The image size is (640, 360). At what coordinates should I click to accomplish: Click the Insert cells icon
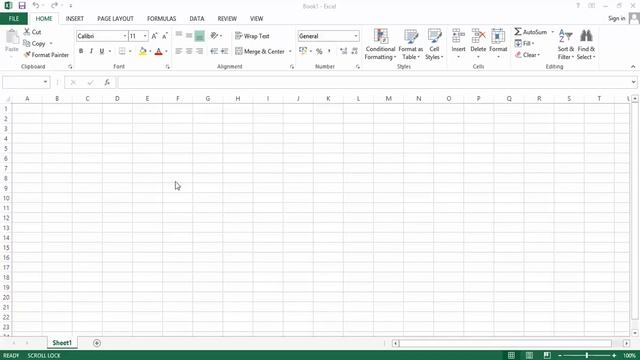coord(458,36)
